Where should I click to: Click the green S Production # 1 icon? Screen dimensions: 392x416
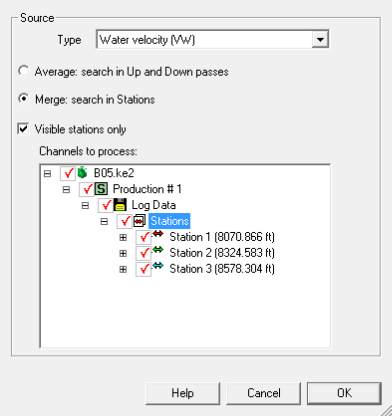(101, 189)
